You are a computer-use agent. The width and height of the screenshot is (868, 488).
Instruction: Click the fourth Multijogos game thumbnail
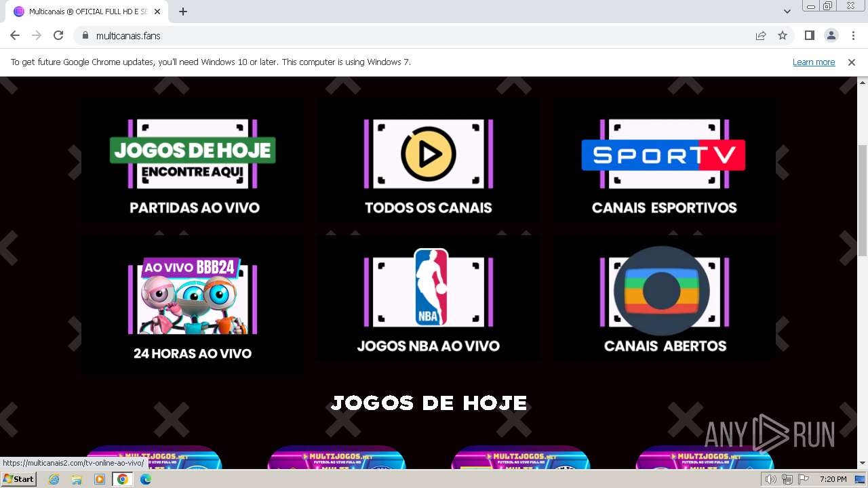click(x=705, y=457)
